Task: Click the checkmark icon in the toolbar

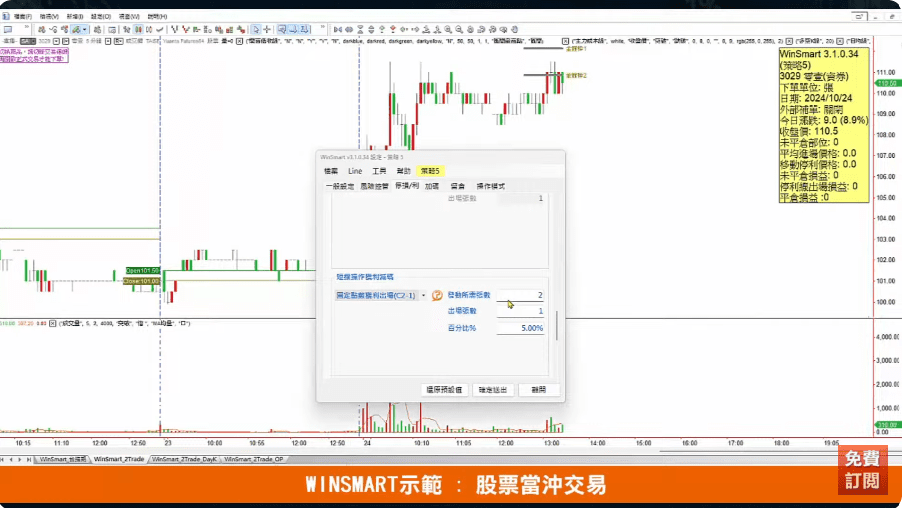Action: [x=159, y=29]
